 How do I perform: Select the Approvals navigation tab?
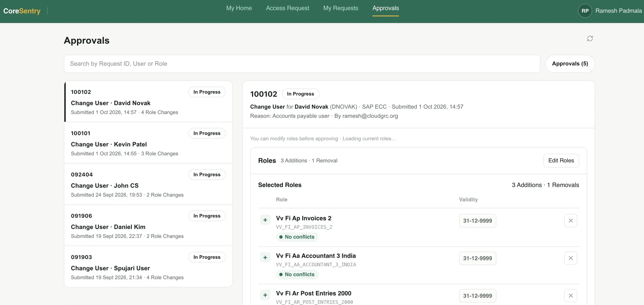(385, 8)
